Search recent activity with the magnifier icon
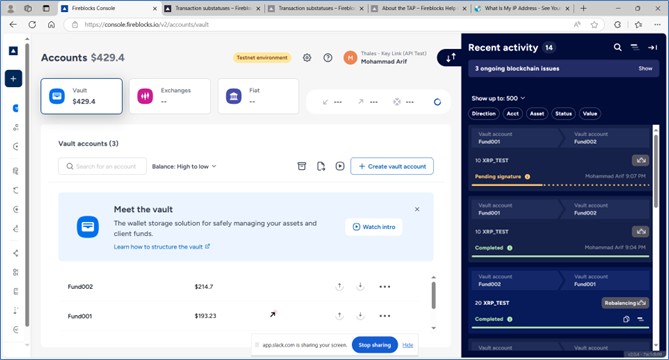This screenshot has height=360, width=669. 617,47
